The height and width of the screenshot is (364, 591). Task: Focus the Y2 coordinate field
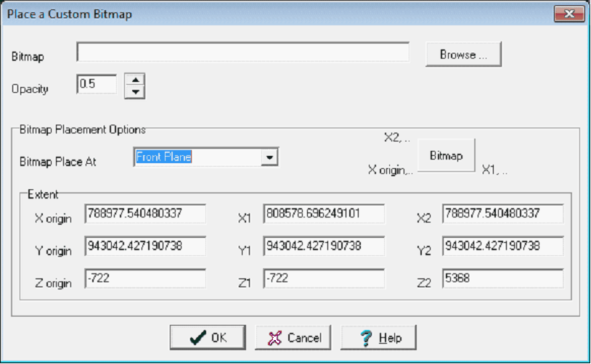[x=502, y=247]
